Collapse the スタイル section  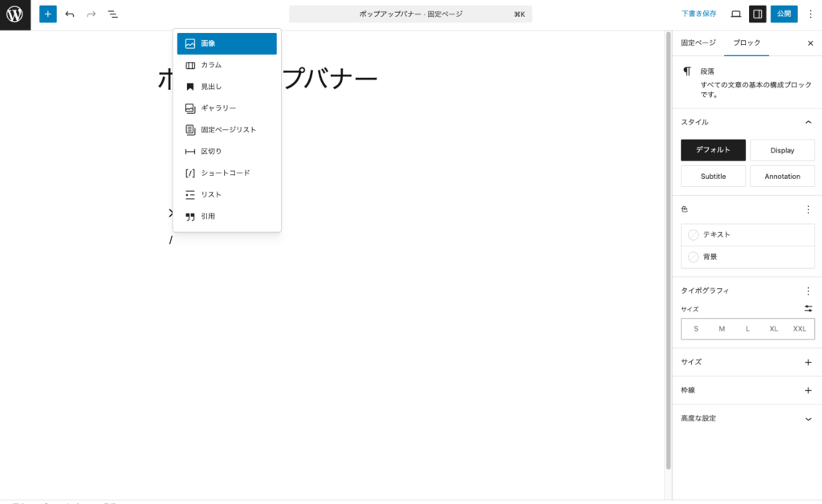[x=808, y=122]
